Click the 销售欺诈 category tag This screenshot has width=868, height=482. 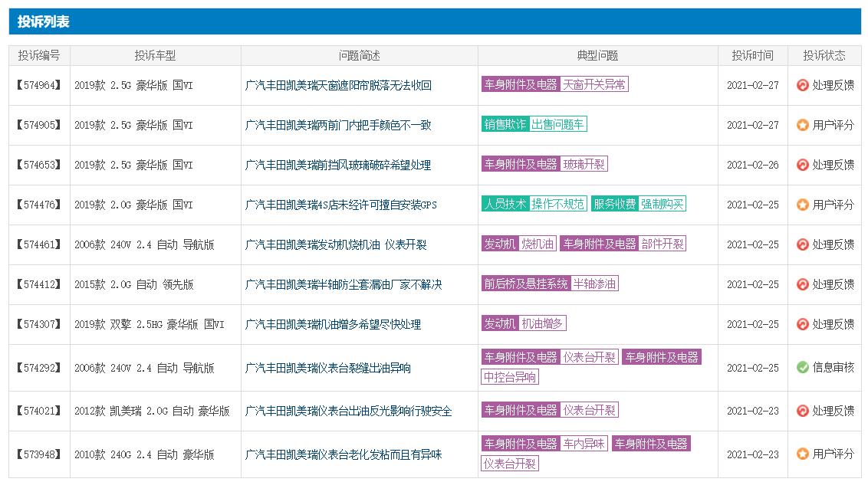(x=505, y=124)
